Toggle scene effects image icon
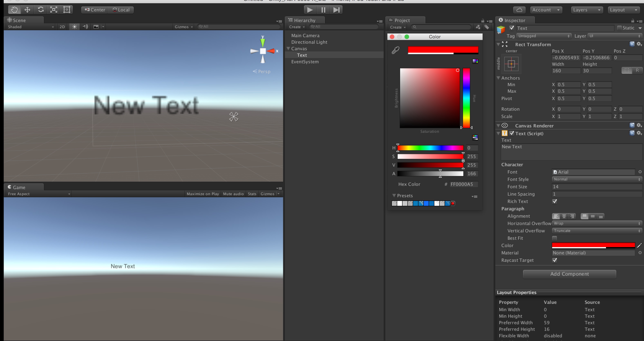Screen dimensions: 644x341 [x=96, y=27]
